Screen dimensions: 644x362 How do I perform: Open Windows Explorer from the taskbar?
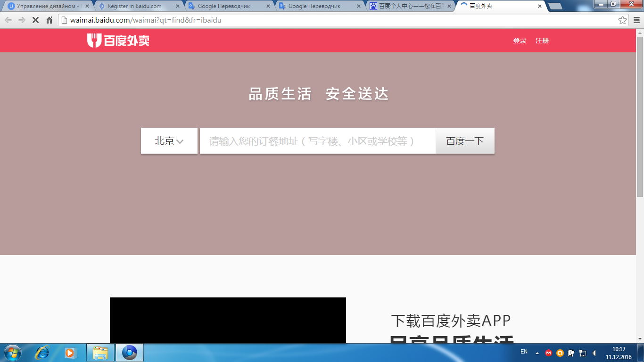tap(100, 353)
